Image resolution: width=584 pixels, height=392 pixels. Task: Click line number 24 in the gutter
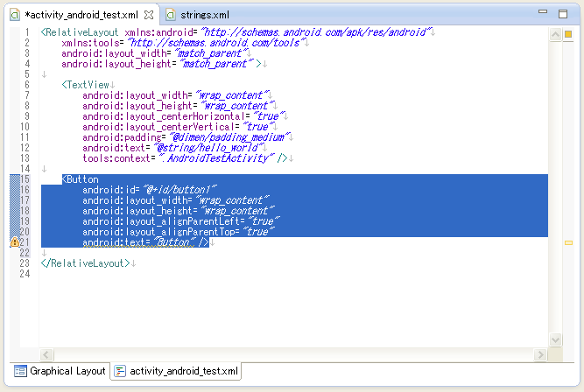25,274
